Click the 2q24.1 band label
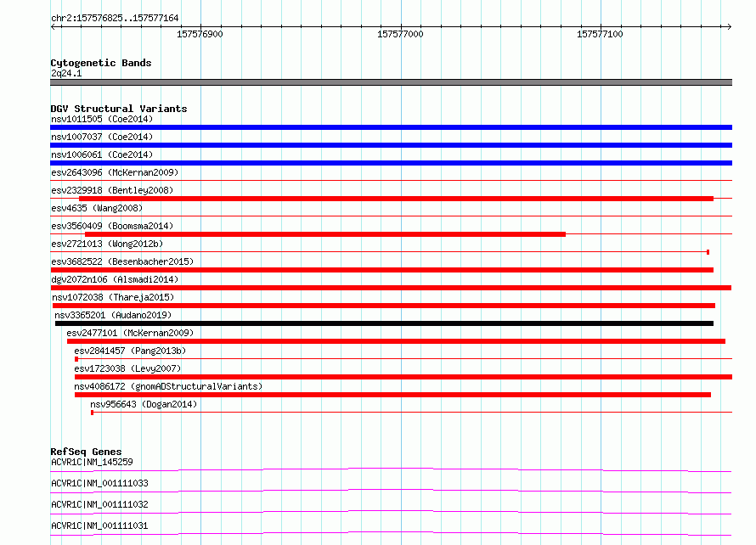This screenshot has height=545, width=756. [x=66, y=73]
